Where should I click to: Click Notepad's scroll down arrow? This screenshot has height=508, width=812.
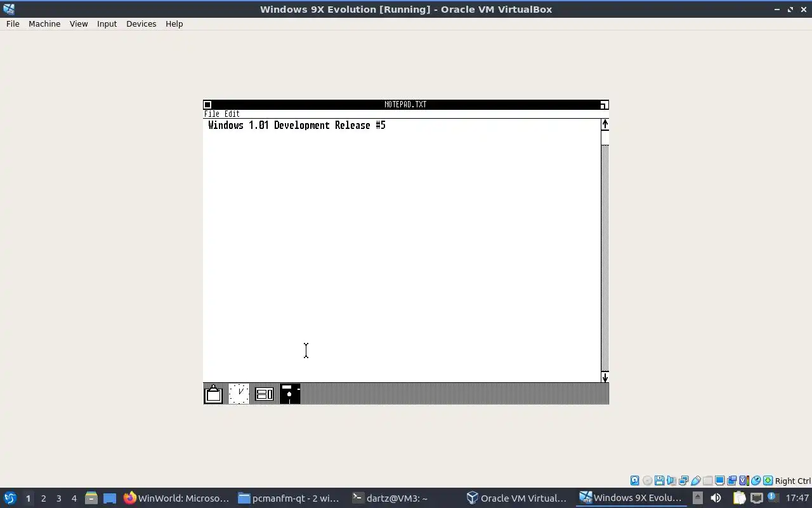605,377
